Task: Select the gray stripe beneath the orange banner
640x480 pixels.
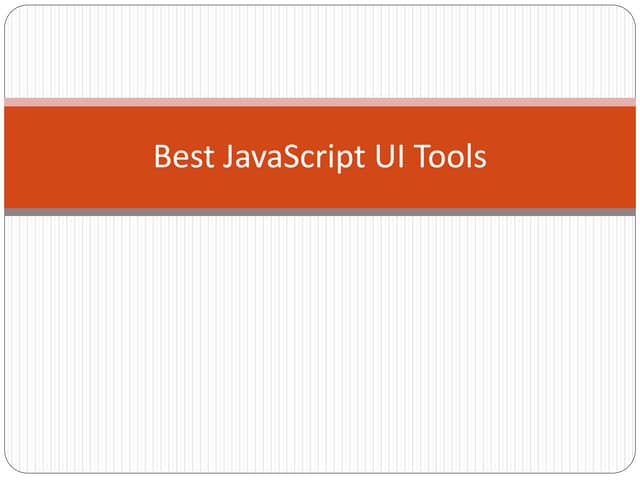Action: pyautogui.click(x=320, y=212)
